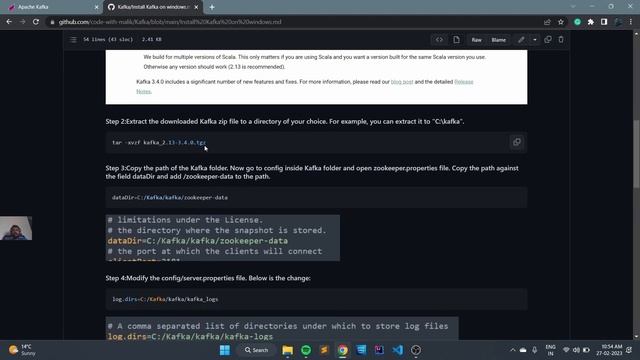Open the Chrome three-dot menu

coord(631,22)
